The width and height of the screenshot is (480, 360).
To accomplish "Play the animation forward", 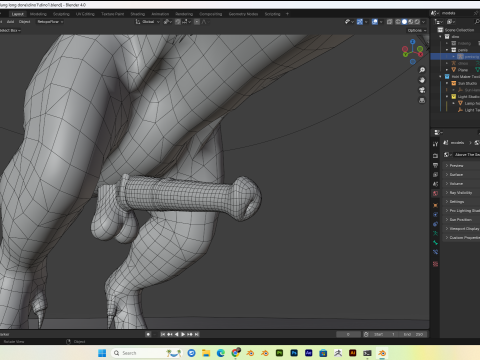I will 183,334.
